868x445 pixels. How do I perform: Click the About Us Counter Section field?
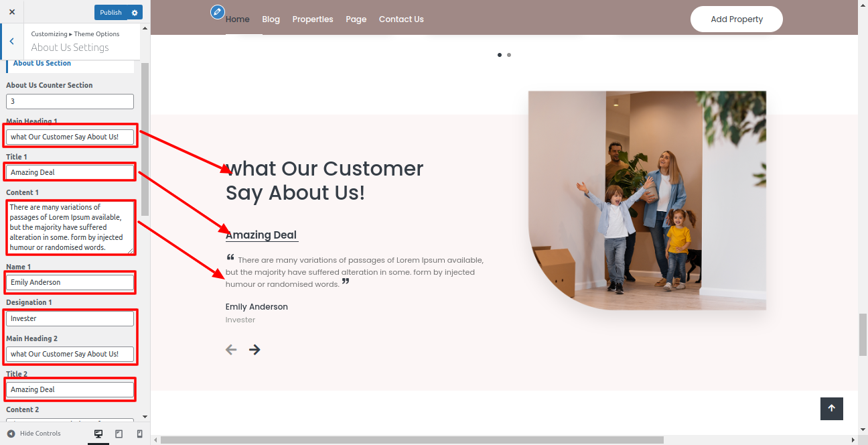tap(70, 101)
